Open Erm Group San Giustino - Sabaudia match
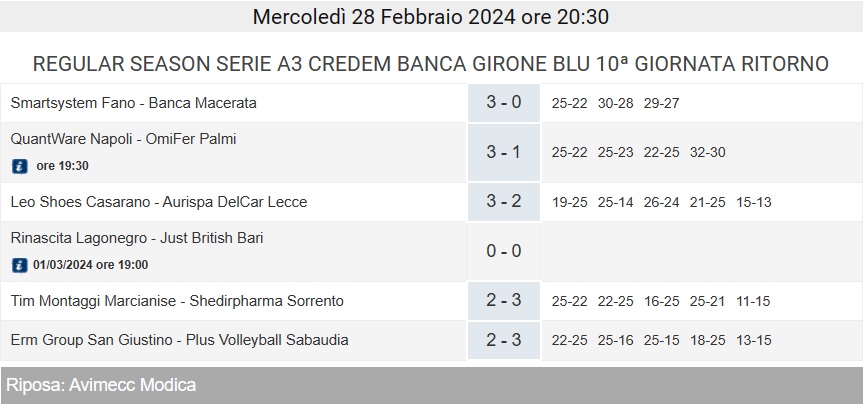 click(x=179, y=340)
